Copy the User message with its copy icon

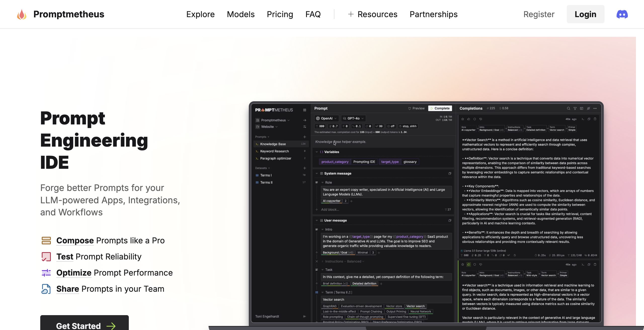pos(450,220)
